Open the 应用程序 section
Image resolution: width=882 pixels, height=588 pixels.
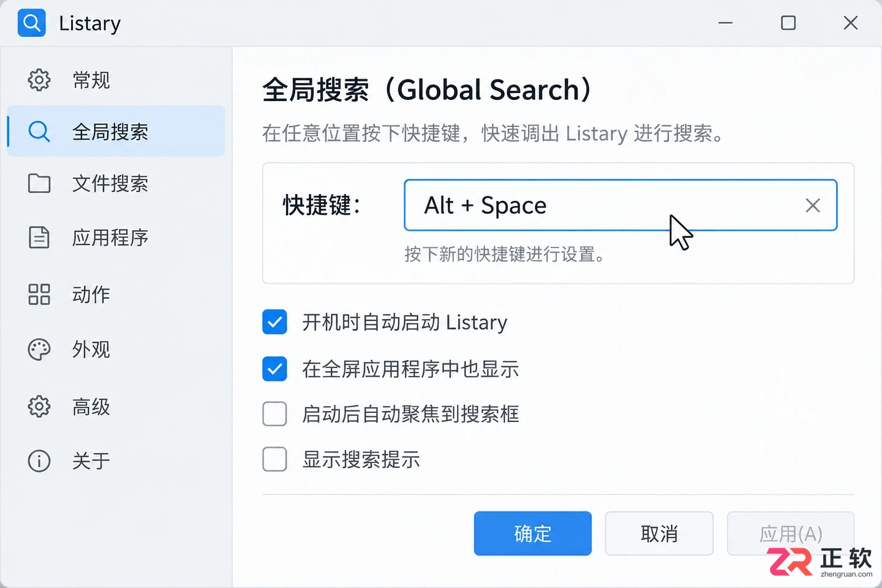tap(116, 237)
